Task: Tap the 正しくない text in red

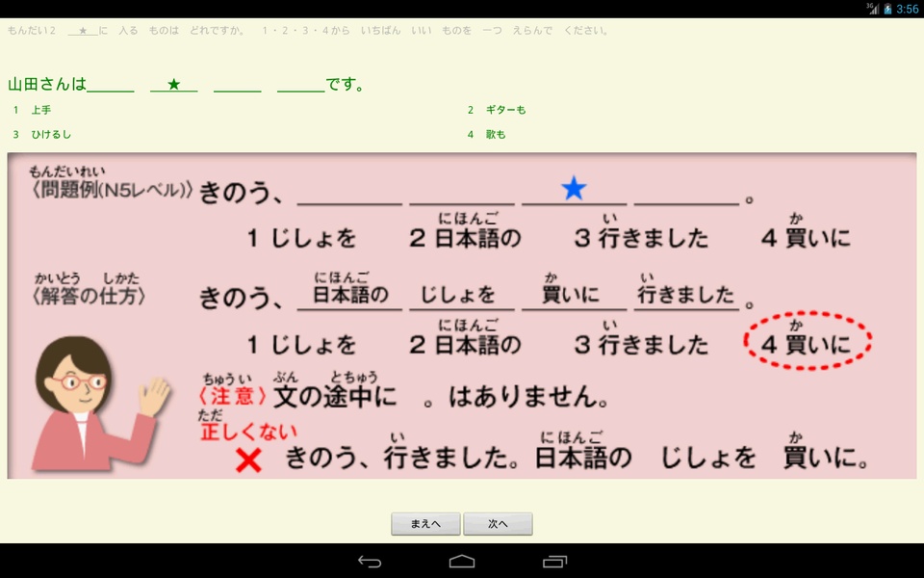Action: tap(248, 432)
